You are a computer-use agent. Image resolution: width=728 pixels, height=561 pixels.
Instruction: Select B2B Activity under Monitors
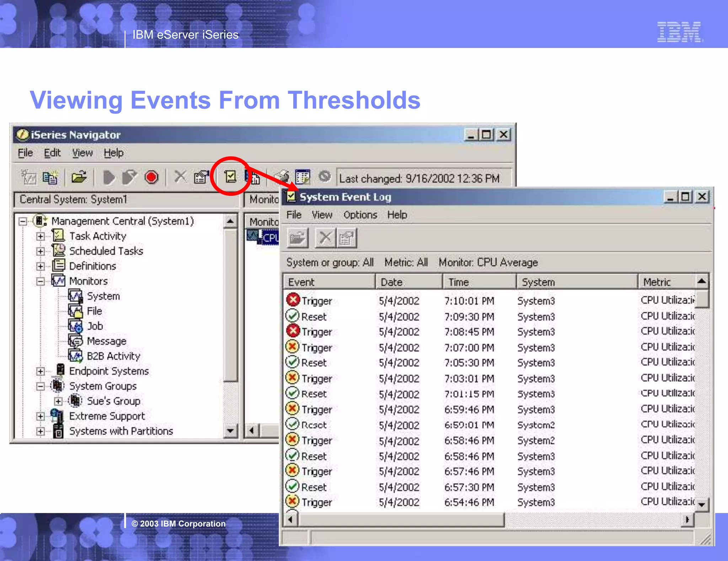point(113,356)
